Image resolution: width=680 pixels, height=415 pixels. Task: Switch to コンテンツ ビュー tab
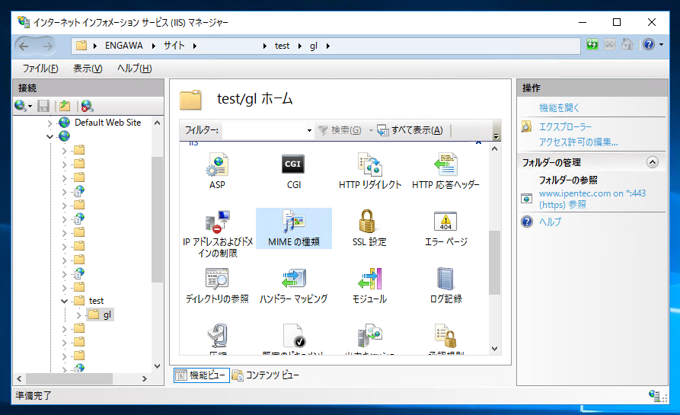point(266,375)
